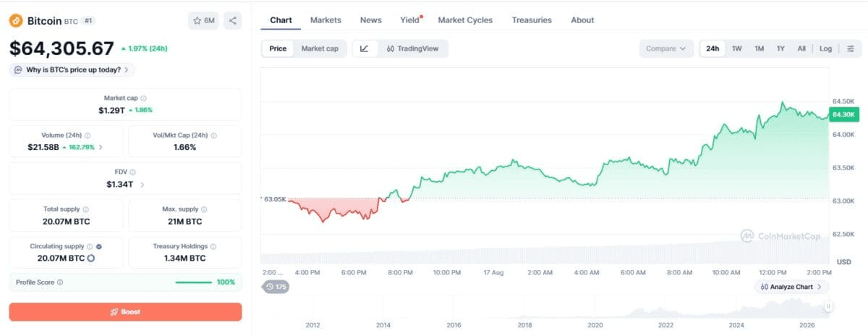
Task: Open Market cap info tooltip icon
Action: [143, 98]
